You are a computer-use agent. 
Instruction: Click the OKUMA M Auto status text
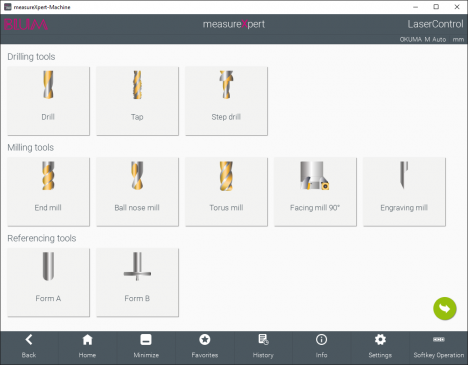[423, 39]
